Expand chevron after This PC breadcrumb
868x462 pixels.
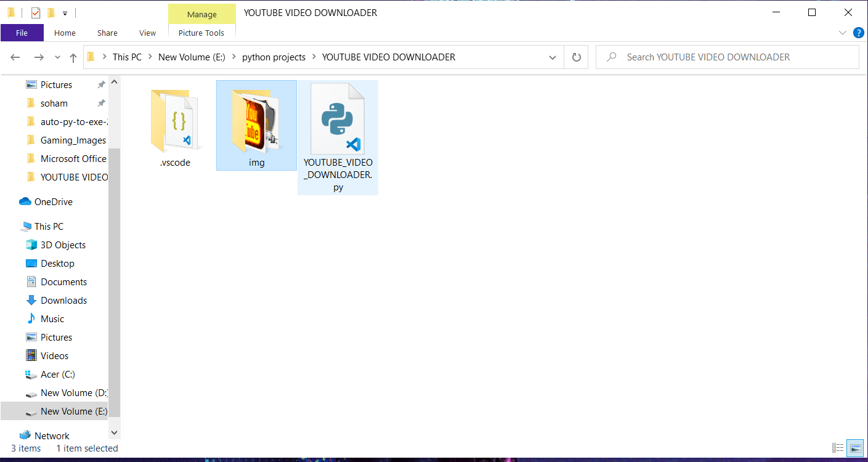point(150,57)
